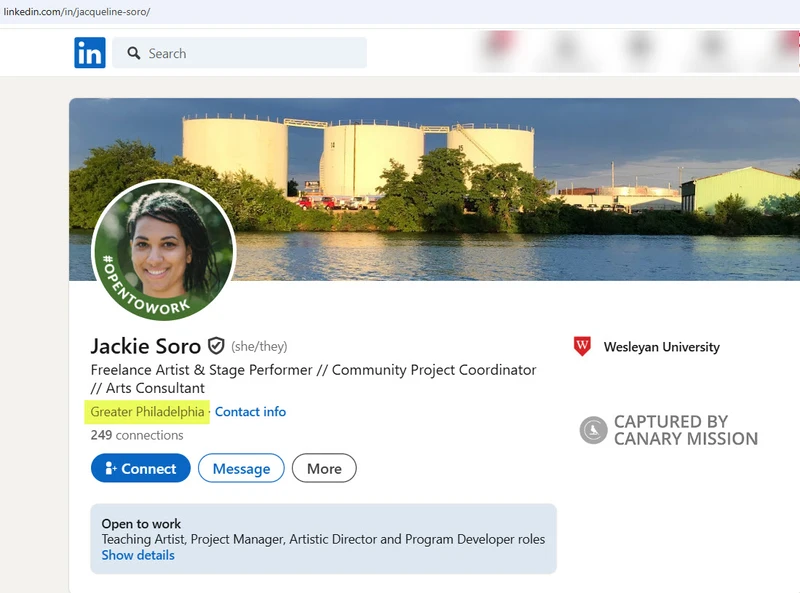
Task: Click the LinkedIn logo
Action: 88,53
